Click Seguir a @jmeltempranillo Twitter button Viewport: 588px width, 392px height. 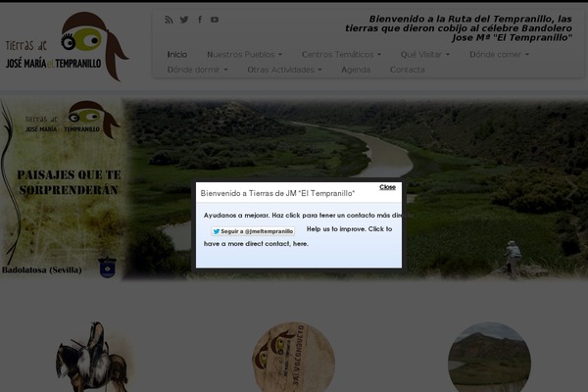pos(253,231)
